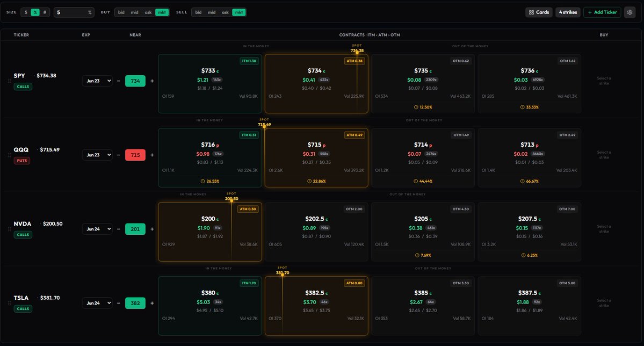
Task: Click the 33.33% clock indicator on SPY $736
Action: click(x=530, y=107)
